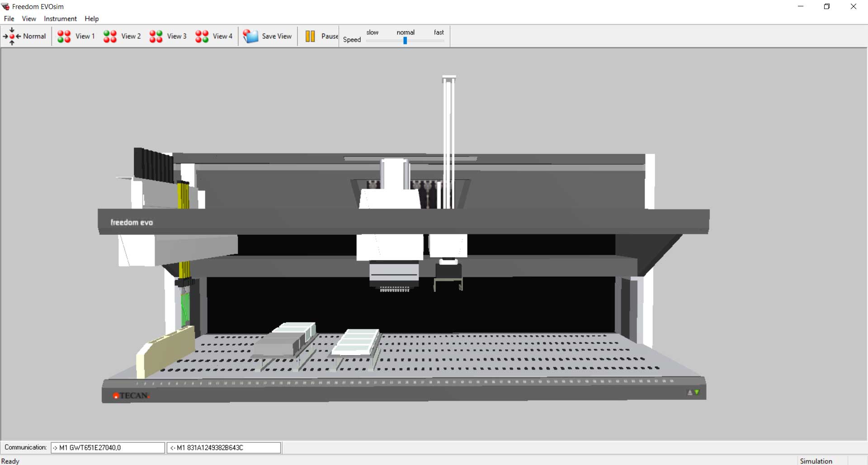
Task: Click the TECAN logo on the instrument
Action: tap(131, 396)
